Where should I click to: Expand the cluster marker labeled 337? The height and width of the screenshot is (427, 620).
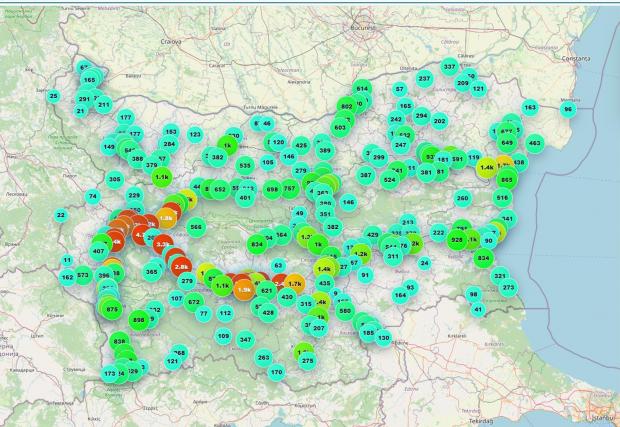pyautogui.click(x=449, y=66)
